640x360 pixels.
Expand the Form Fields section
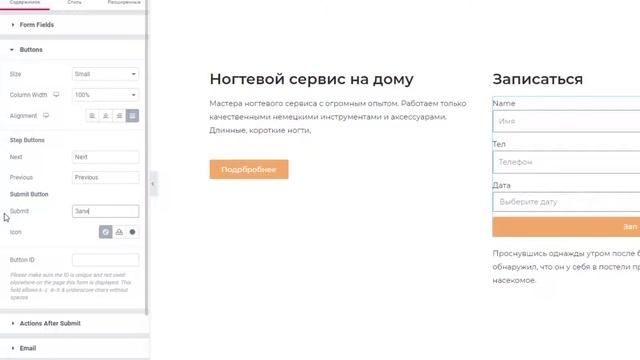click(x=73, y=25)
